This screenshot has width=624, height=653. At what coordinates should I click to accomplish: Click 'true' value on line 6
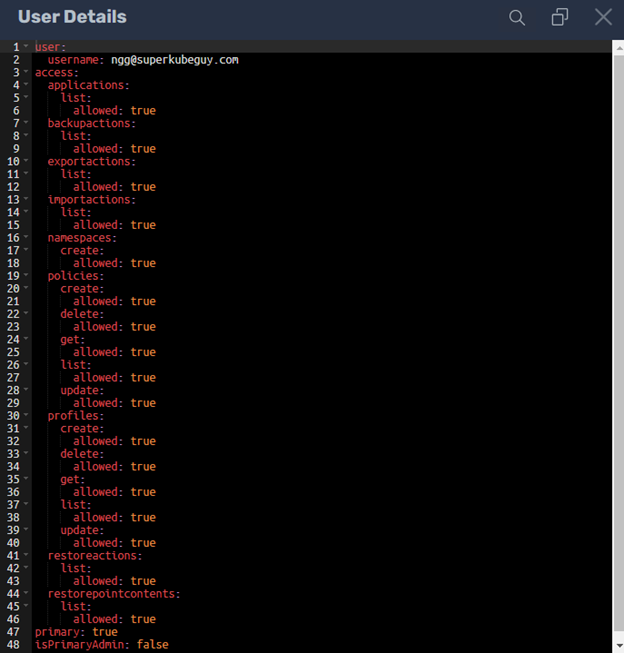click(143, 111)
